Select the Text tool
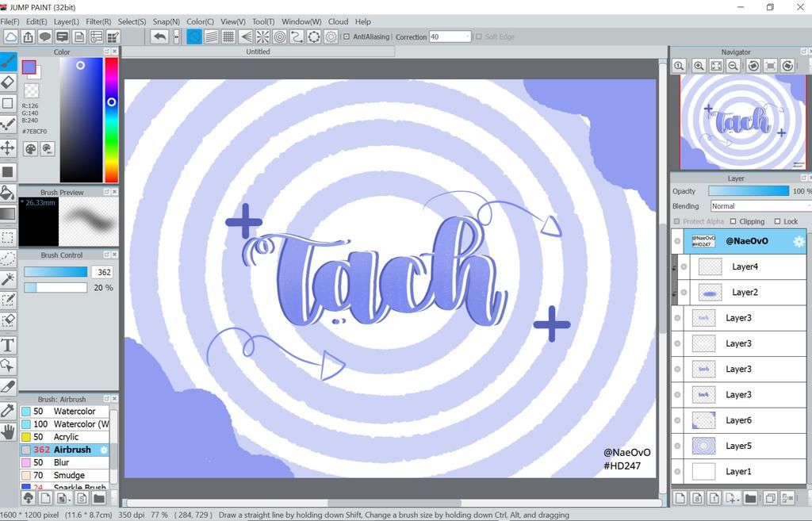Viewport: 812px width, 521px height. [x=8, y=345]
